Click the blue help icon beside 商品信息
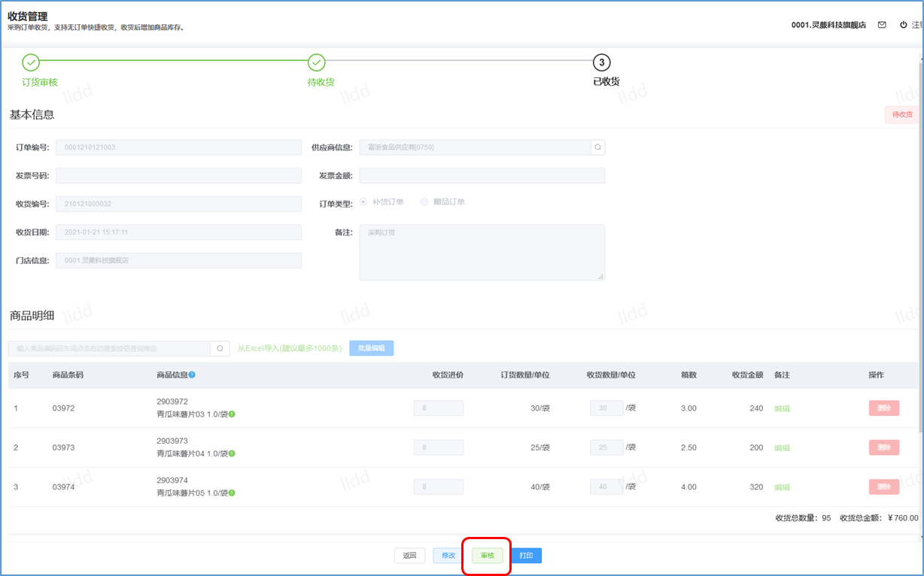Screen dimensions: 924x576 [x=192, y=375]
